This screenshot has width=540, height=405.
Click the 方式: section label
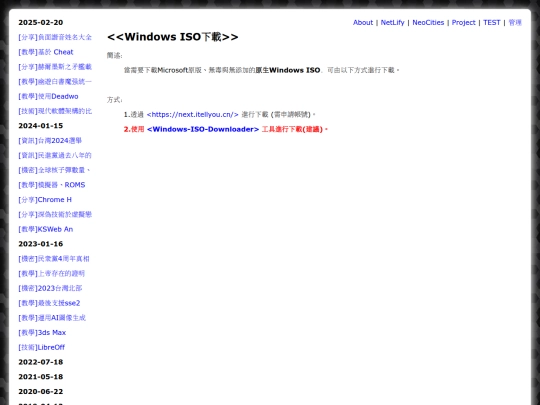coord(114,100)
